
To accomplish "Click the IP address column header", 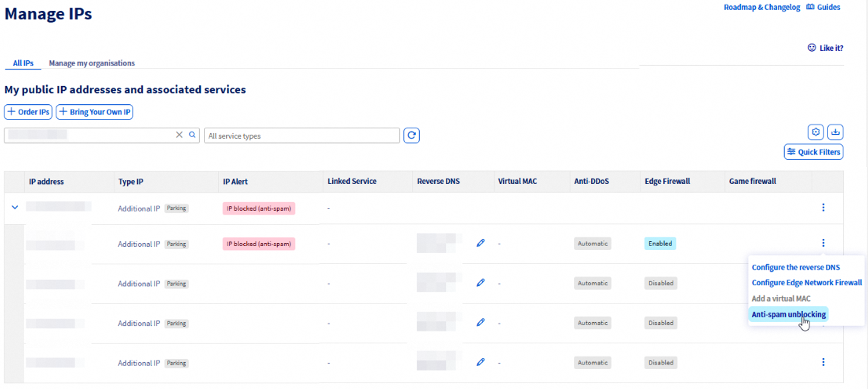I will [46, 182].
